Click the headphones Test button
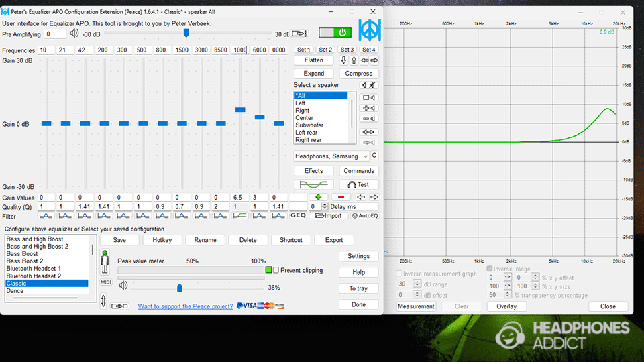The width and height of the screenshot is (644, 362). pos(358,184)
